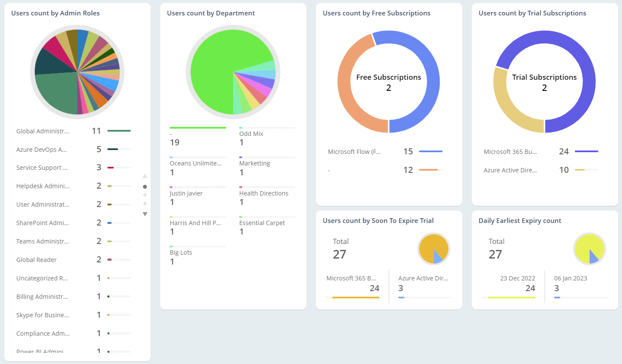This screenshot has width=622, height=364.
Task: Click the down arrow in Admin Roles legend pager
Action: [145, 214]
